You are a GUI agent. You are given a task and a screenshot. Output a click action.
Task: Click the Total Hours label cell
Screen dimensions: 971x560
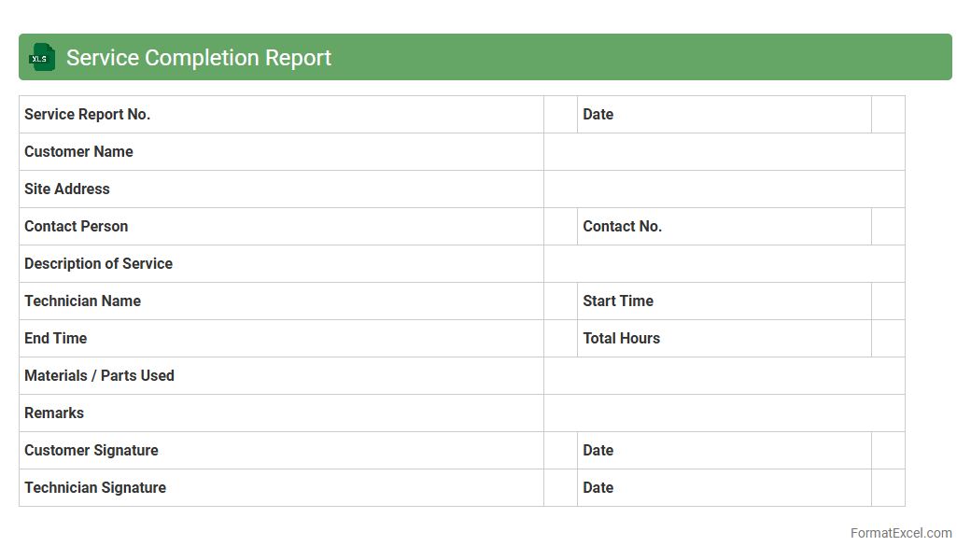[724, 338]
